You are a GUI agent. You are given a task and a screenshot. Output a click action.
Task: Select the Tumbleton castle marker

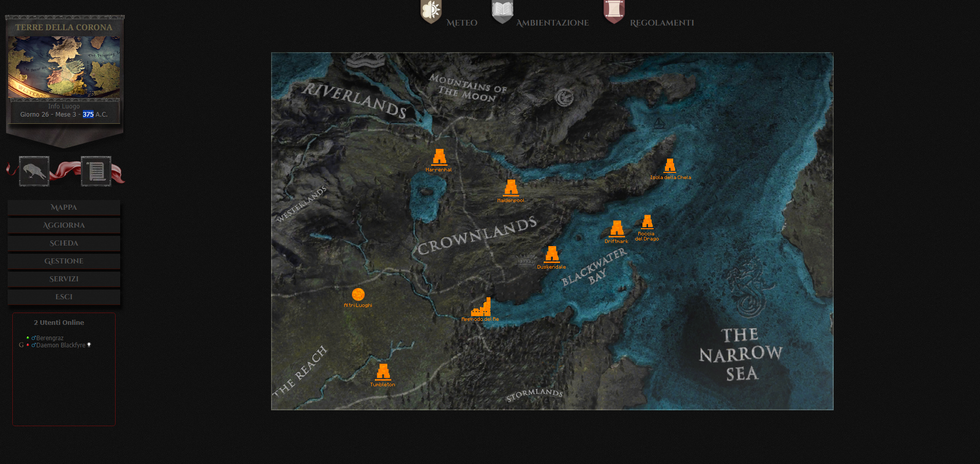(x=383, y=372)
